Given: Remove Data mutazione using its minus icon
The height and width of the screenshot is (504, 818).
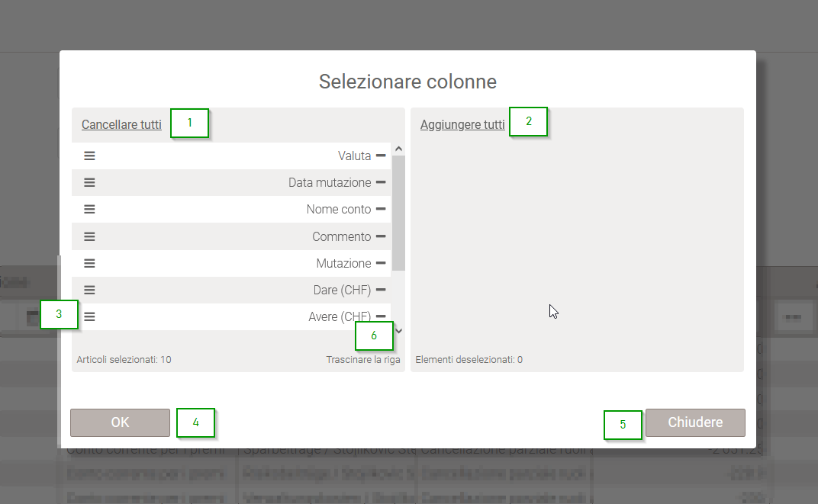Looking at the screenshot, I should point(381,182).
